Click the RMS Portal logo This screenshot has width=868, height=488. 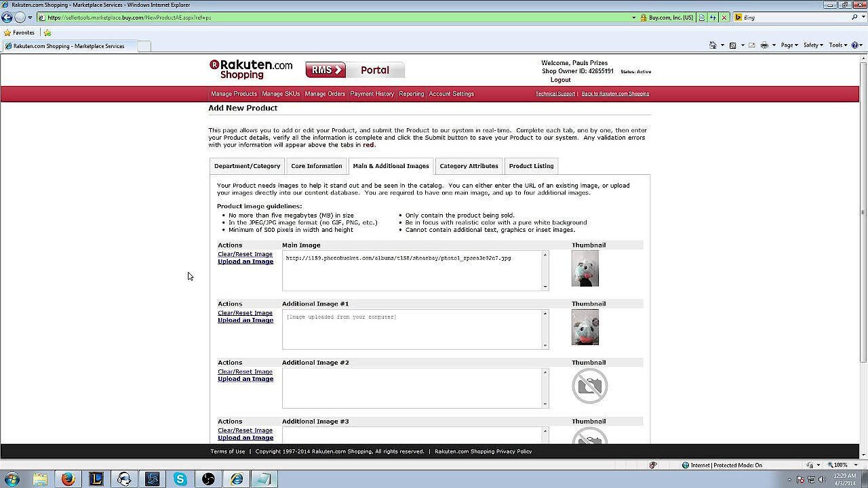point(355,70)
